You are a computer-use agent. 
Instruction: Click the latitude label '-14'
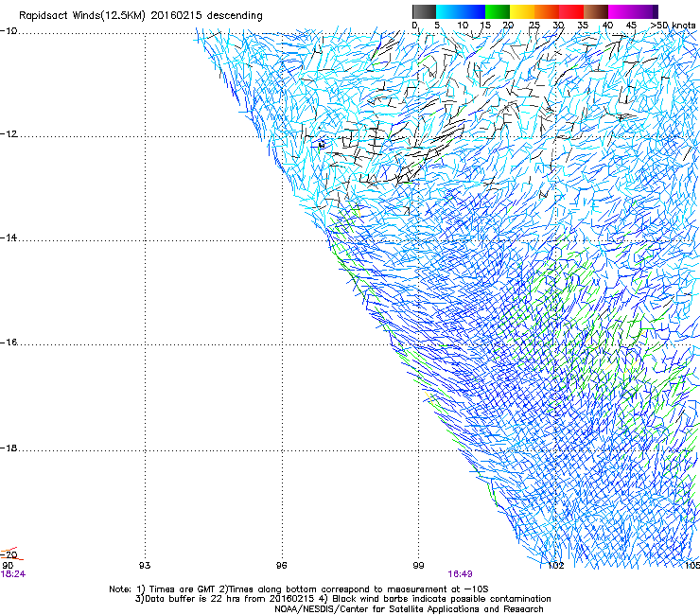(x=9, y=237)
